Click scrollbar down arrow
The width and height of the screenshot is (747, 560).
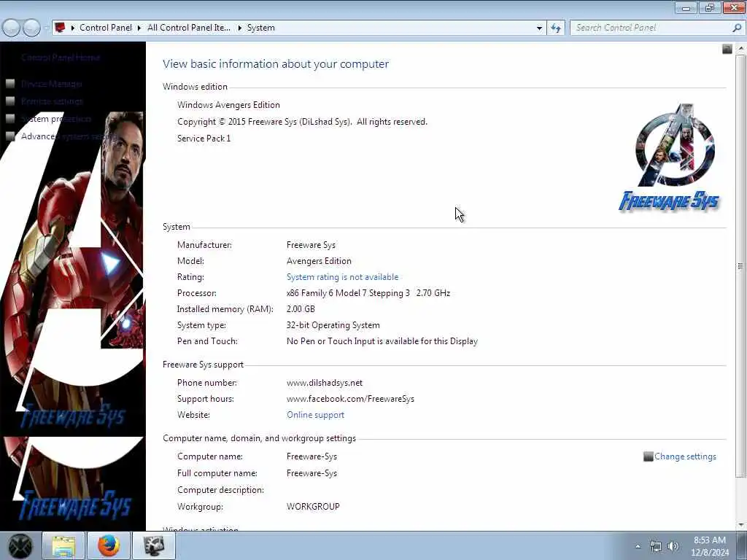pos(740,525)
